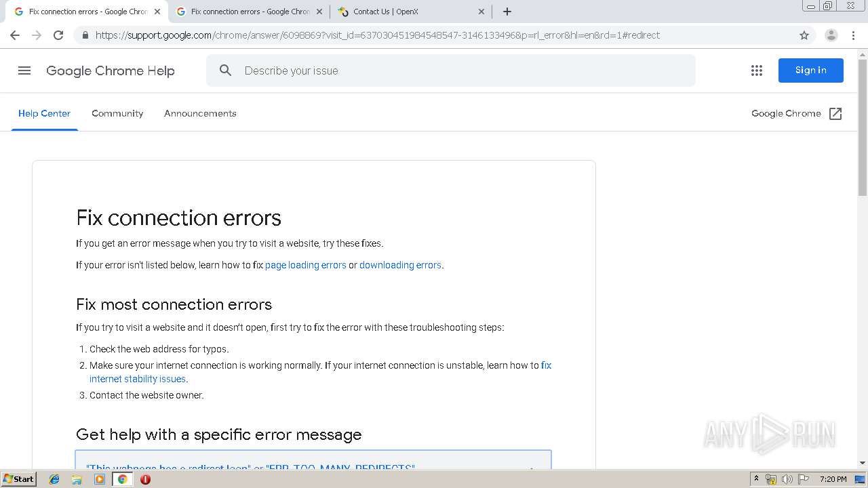
Task: Open the Chrome three-dot menu
Action: click(853, 35)
